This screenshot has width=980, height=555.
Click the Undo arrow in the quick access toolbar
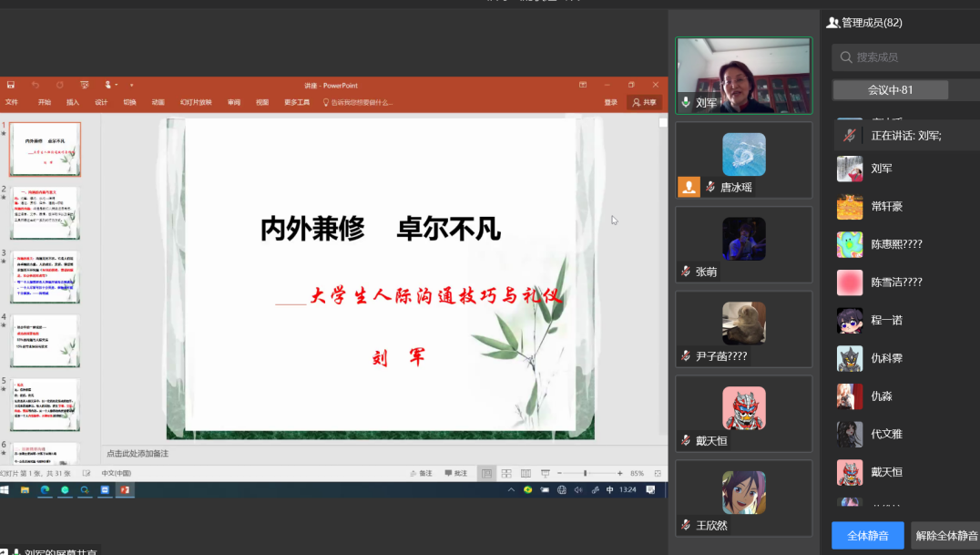(36, 85)
